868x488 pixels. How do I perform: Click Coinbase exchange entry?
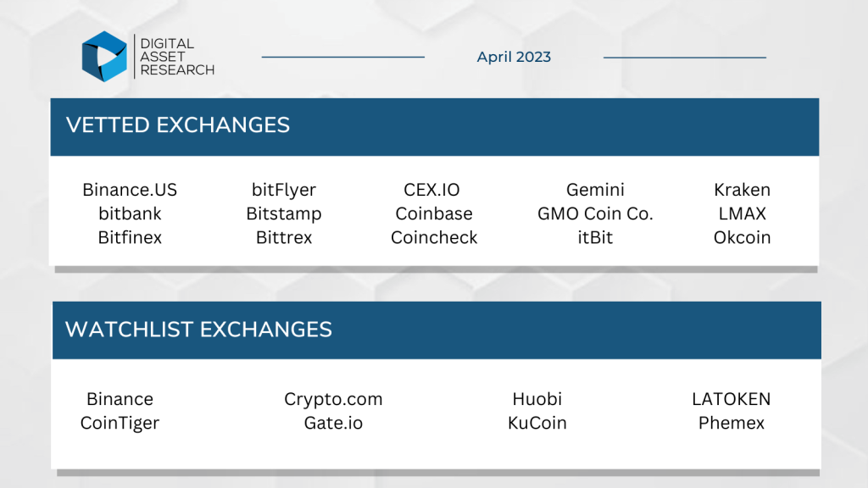tap(433, 213)
